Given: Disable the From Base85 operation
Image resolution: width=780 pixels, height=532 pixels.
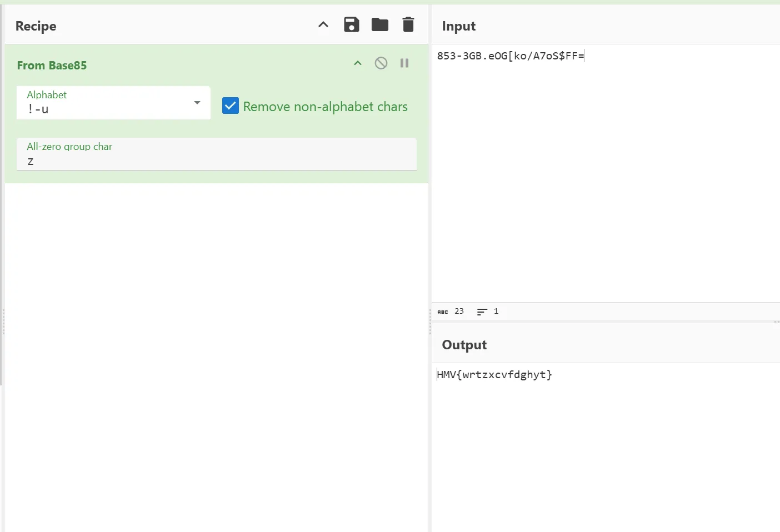Looking at the screenshot, I should [381, 63].
